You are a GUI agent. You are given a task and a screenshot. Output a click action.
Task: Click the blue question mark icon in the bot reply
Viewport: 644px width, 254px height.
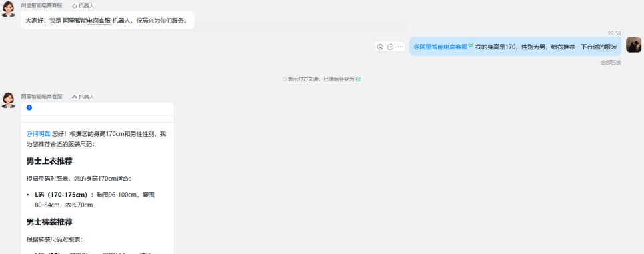tap(29, 108)
